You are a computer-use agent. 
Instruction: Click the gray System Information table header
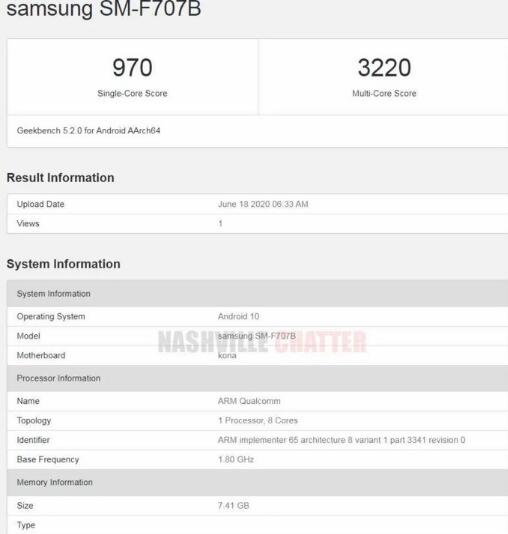coord(257,294)
